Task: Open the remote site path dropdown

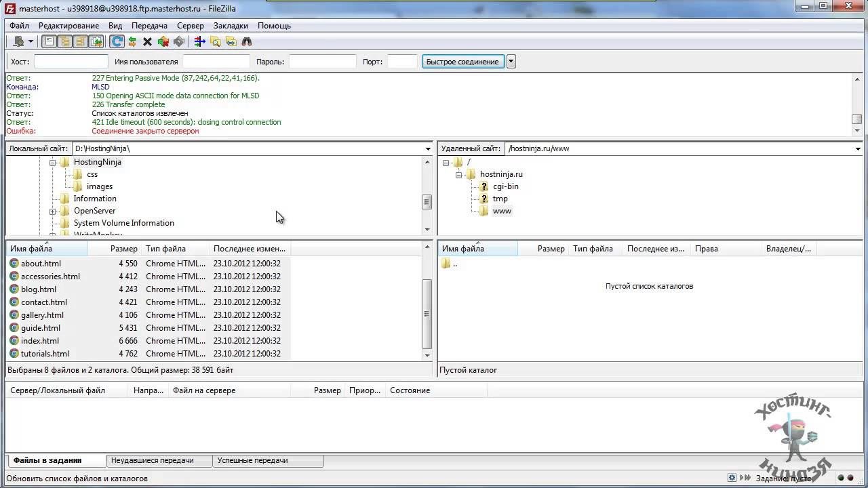Action: point(858,148)
